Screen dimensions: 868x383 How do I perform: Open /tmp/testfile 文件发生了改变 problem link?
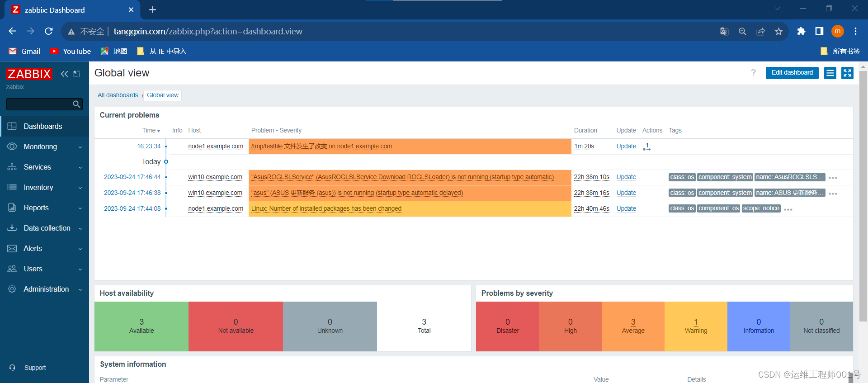pyautogui.click(x=321, y=146)
